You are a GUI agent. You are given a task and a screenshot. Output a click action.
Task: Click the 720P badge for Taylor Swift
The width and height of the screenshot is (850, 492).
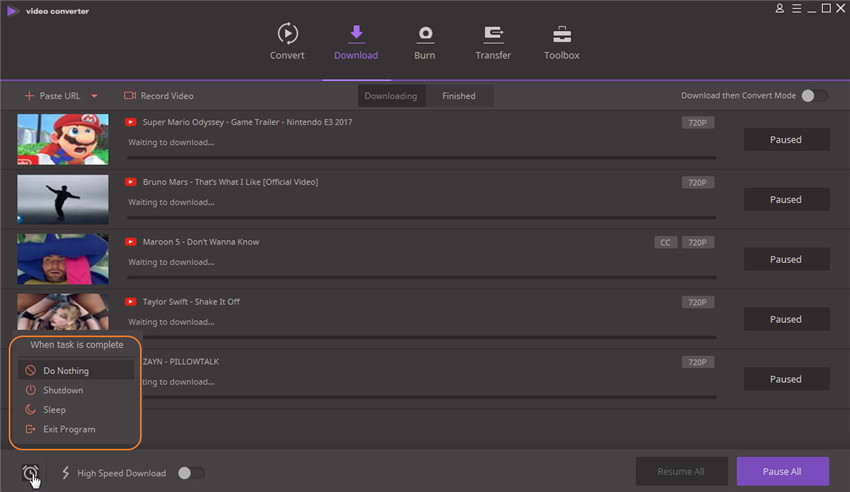click(698, 302)
